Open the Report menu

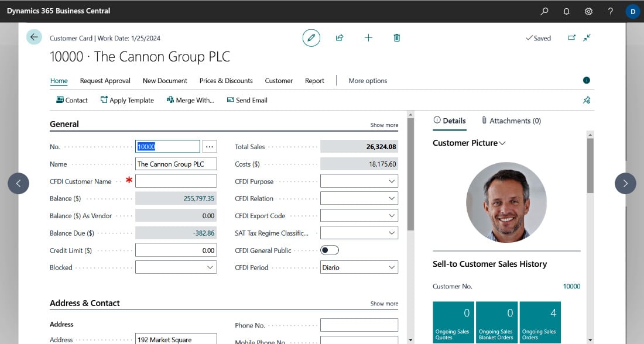[x=314, y=81]
